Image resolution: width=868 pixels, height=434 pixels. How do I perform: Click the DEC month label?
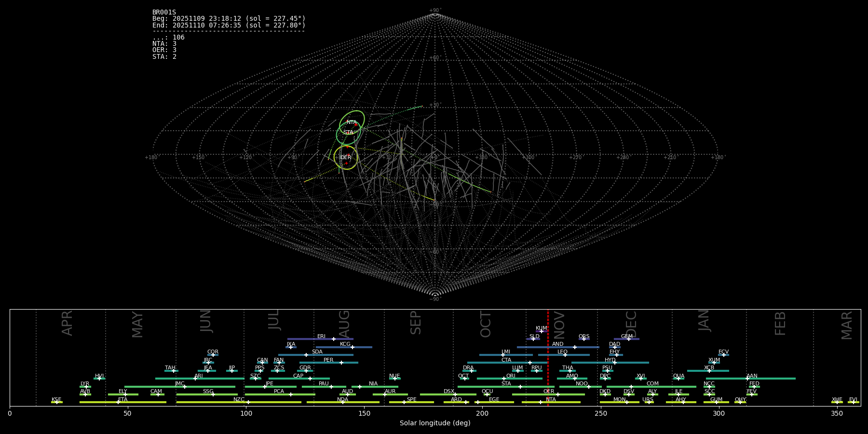631,325
